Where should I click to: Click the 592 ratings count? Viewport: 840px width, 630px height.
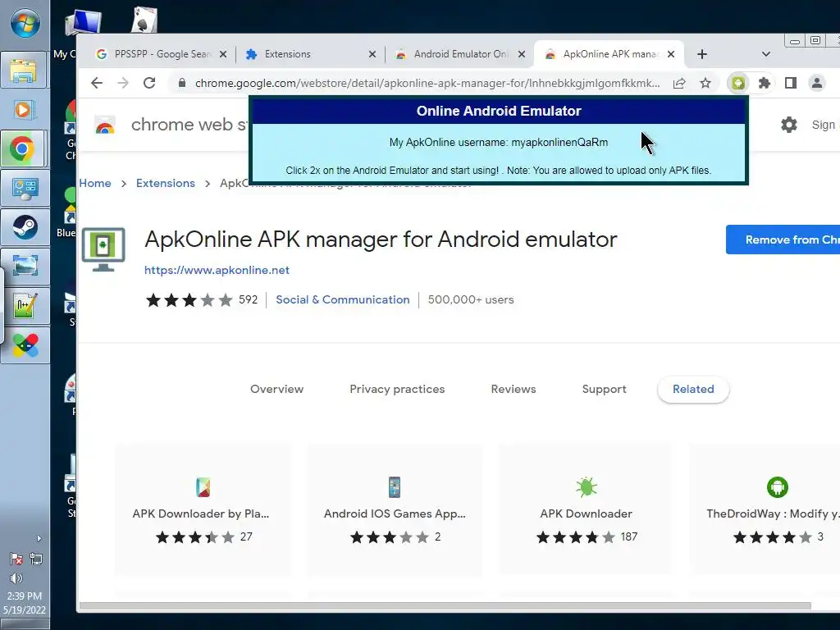pos(248,299)
